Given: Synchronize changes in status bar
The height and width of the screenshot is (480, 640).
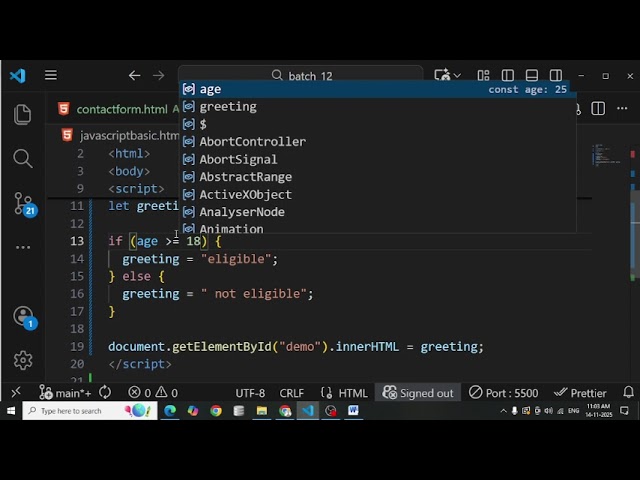Looking at the screenshot, I should 105,393.
